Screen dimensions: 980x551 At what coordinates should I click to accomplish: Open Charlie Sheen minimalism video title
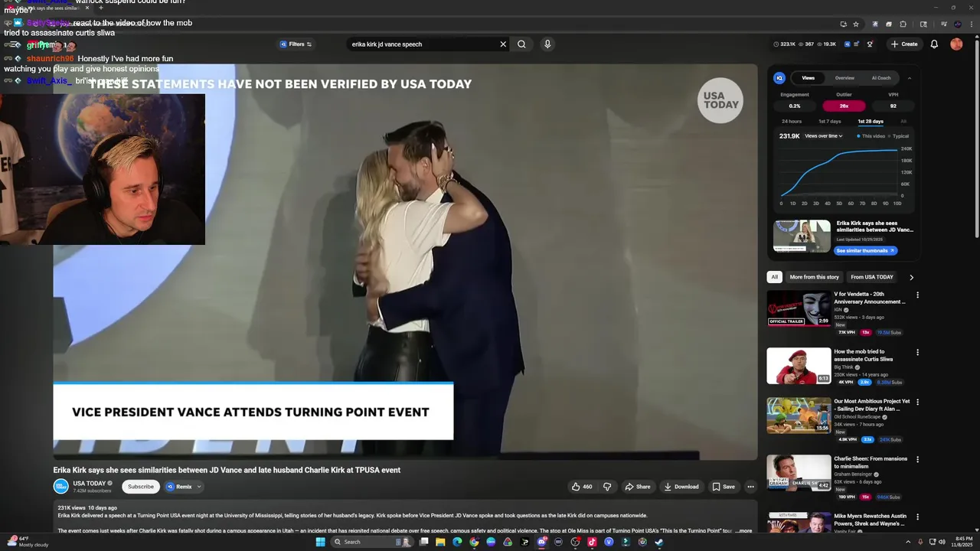coord(871,462)
